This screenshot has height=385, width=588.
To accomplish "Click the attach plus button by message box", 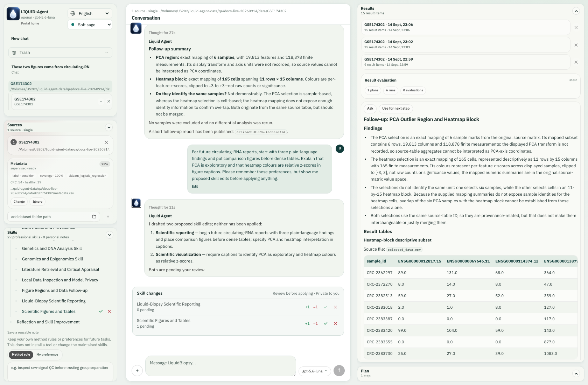I will point(137,371).
